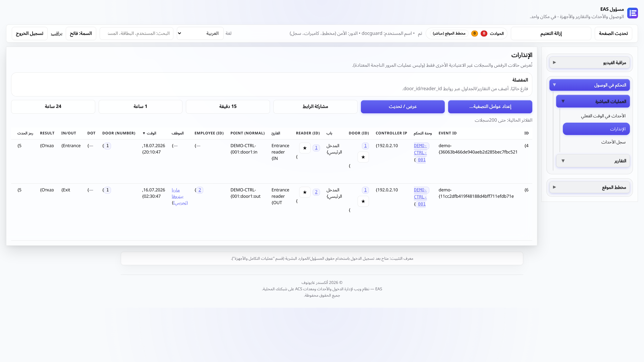This screenshot has width=644, height=362.
Task: Click the EVENT ID column header
Action: [x=447, y=133]
